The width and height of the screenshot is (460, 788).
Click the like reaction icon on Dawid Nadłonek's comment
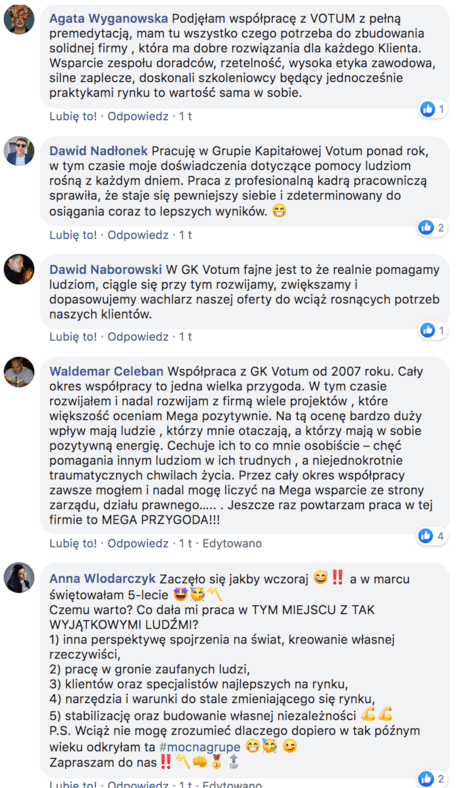point(426,228)
